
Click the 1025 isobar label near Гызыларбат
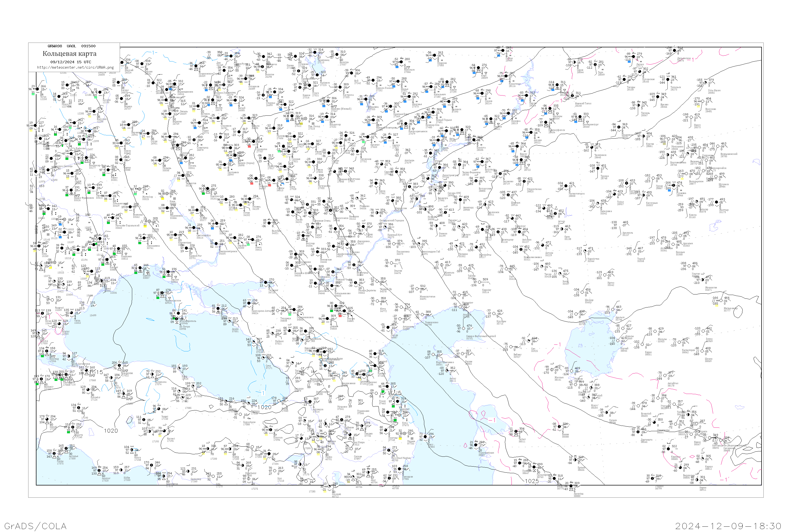tap(532, 481)
